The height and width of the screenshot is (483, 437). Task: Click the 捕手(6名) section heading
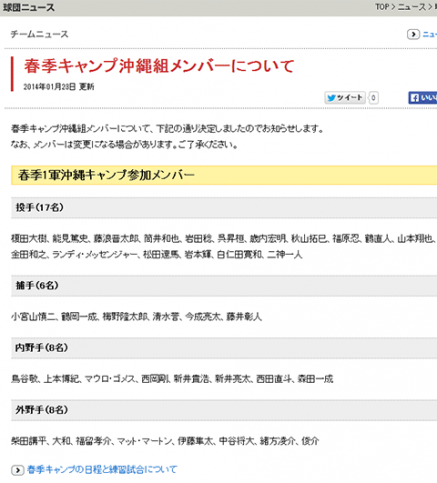224,286
